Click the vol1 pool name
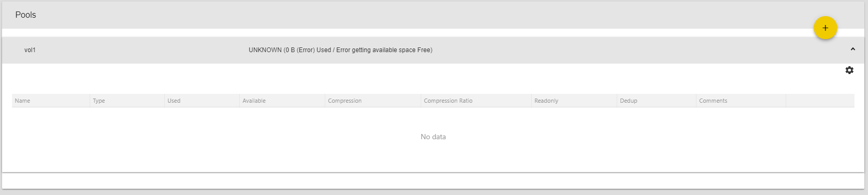 (x=30, y=50)
